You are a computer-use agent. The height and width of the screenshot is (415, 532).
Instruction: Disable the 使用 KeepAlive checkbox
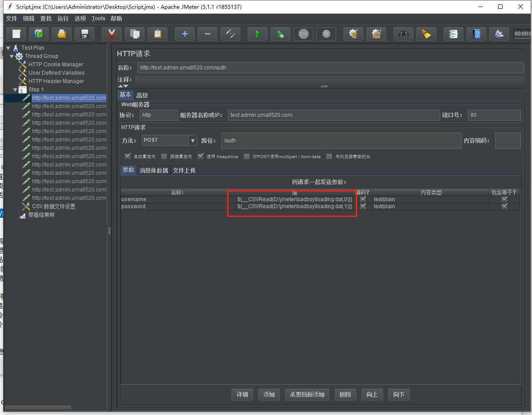pyautogui.click(x=201, y=156)
